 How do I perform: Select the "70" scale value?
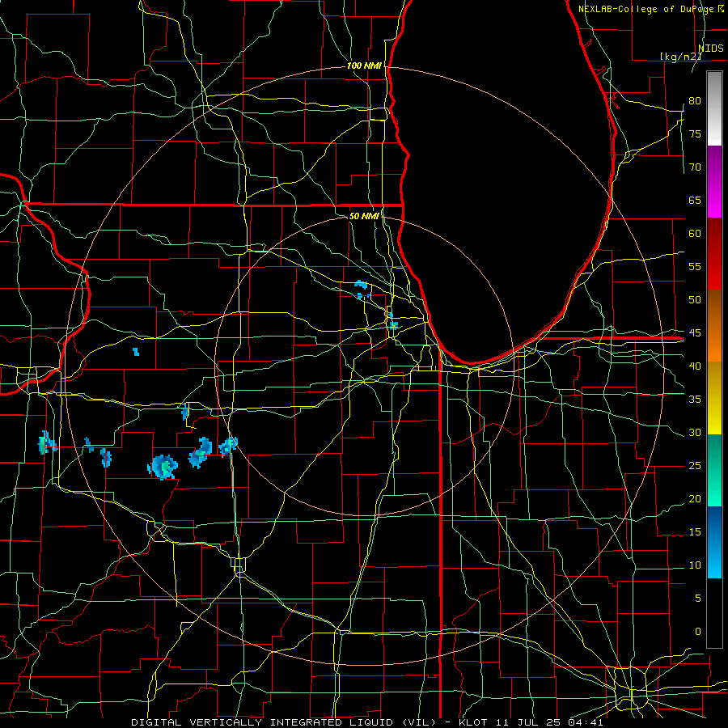(x=695, y=167)
